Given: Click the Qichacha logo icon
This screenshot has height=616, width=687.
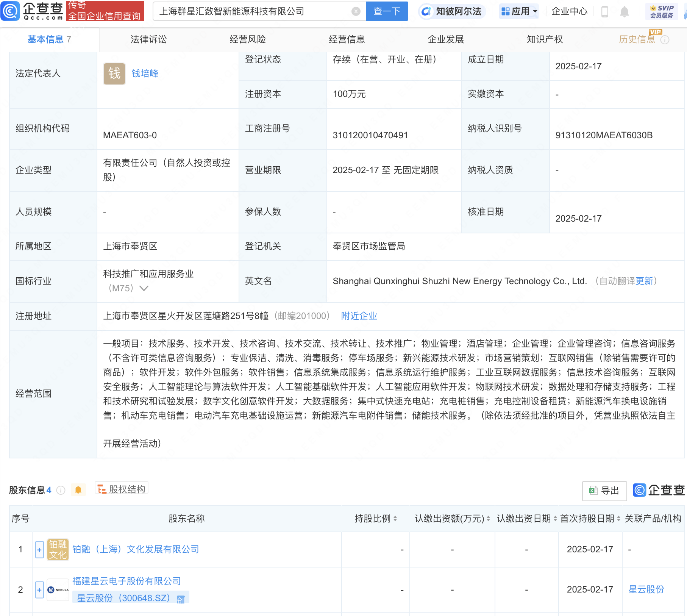Looking at the screenshot, I should point(10,11).
